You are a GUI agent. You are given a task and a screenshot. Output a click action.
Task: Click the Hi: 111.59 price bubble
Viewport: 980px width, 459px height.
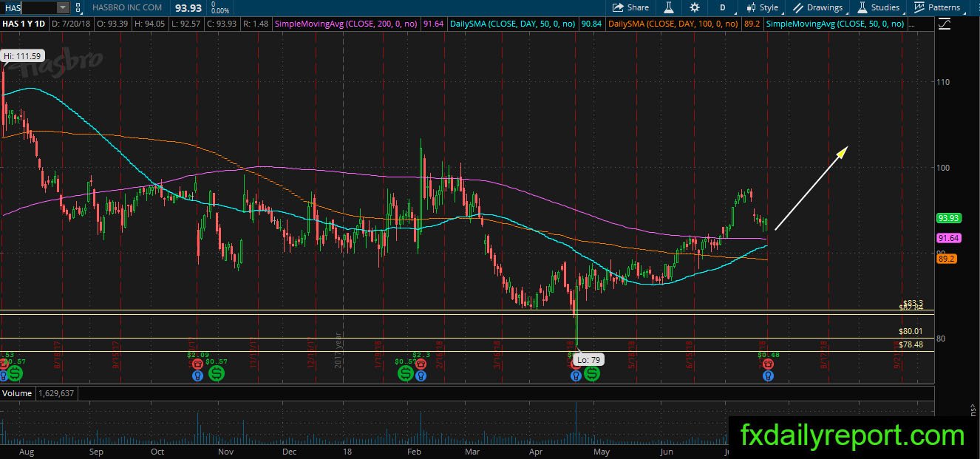23,55
